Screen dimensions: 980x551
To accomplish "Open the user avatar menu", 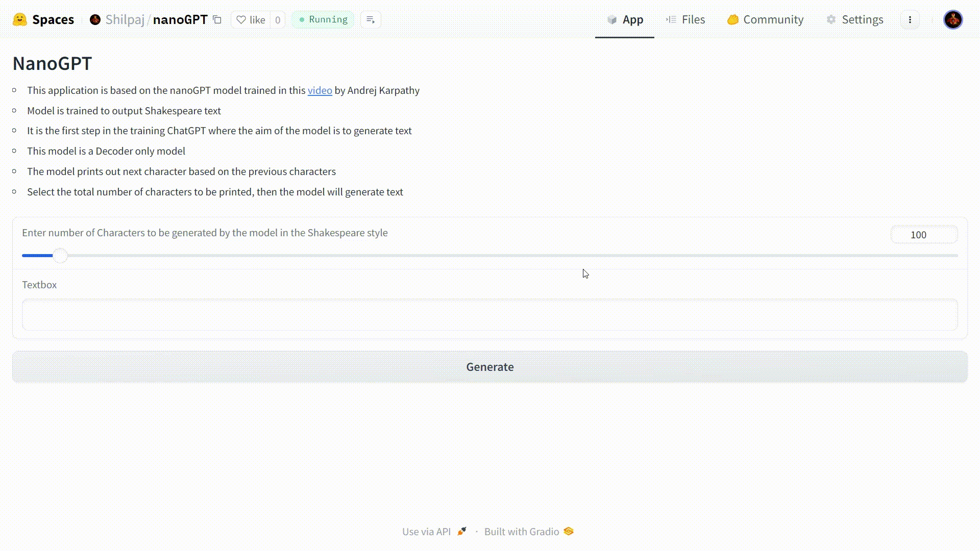I will 953,19.
